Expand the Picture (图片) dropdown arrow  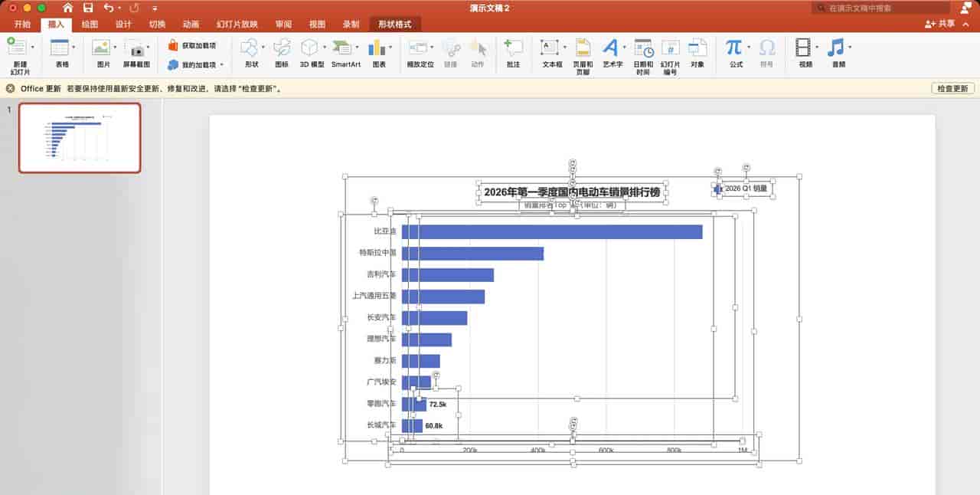pos(116,48)
